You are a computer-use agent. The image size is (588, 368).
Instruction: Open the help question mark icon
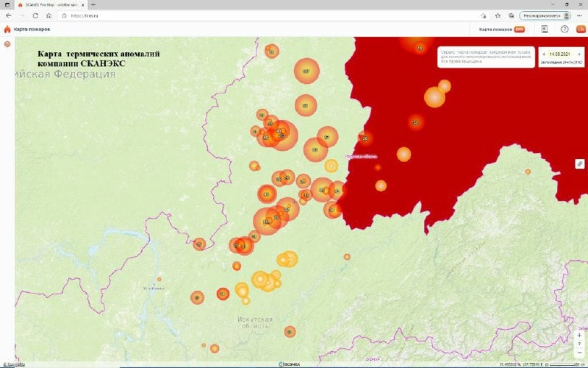pos(564,29)
